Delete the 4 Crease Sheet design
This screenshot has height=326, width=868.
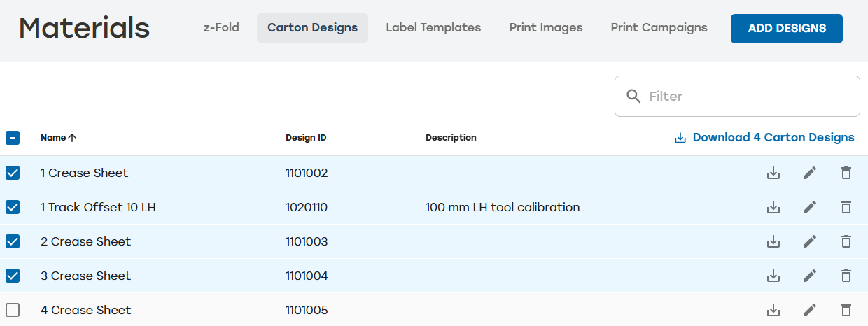coord(846,310)
